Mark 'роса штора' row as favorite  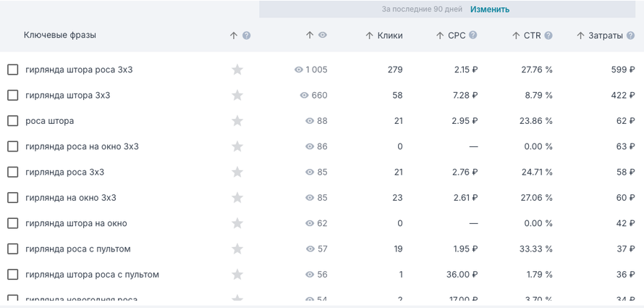click(x=237, y=121)
